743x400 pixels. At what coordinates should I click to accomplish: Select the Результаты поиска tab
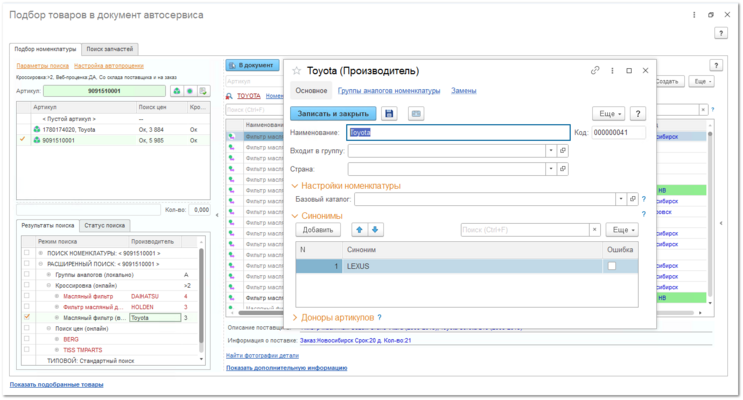click(48, 226)
